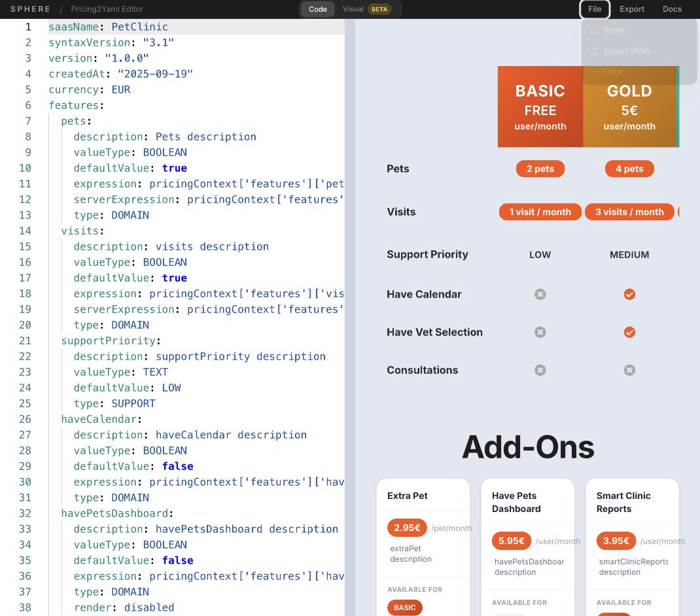The image size is (700, 616).
Task: Open the Docs link
Action: pos(672,9)
